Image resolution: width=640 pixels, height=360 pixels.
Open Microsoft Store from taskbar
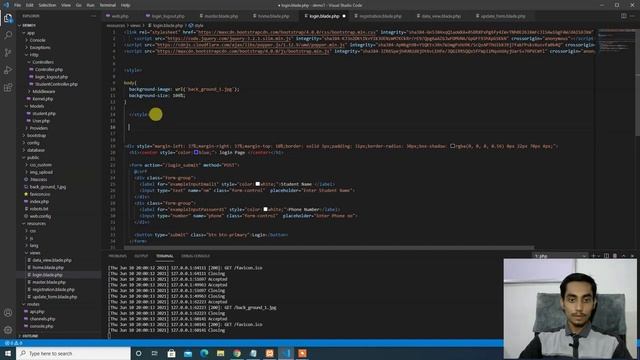[171, 353]
